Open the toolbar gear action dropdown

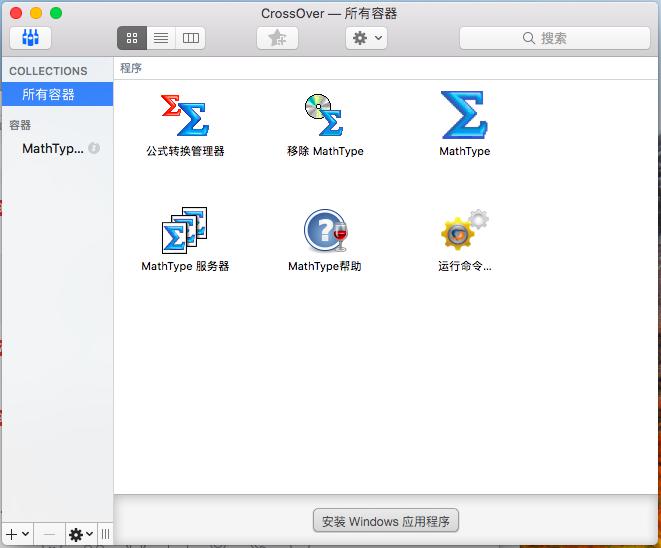tap(366, 38)
